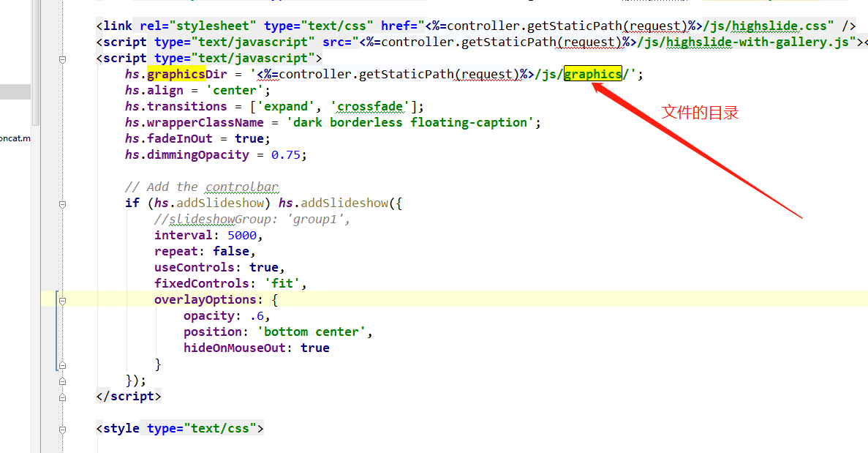Image resolution: width=868 pixels, height=453 pixels.
Task: Place cursor in overlayOptions property key
Action: click(x=205, y=299)
